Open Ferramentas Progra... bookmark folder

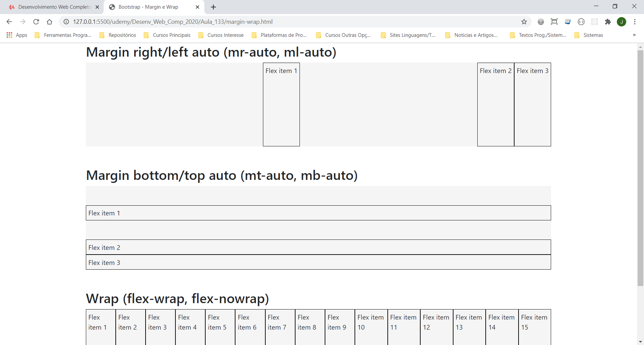coord(63,35)
